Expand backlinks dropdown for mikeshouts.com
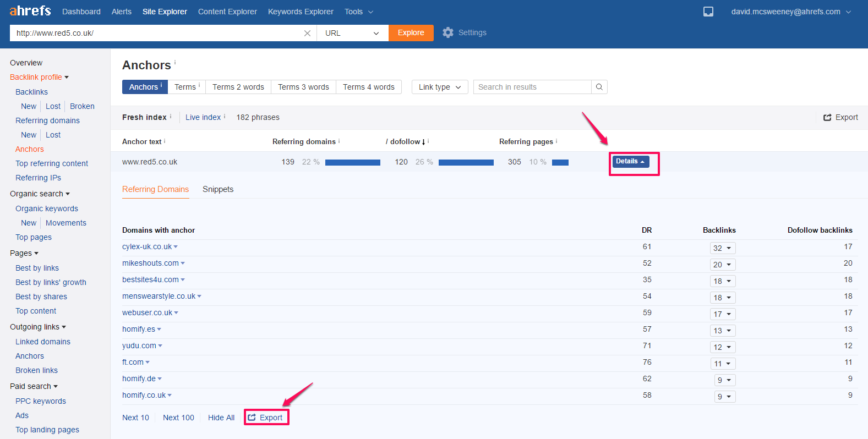Viewport: 868px width, 439px height. click(x=723, y=265)
